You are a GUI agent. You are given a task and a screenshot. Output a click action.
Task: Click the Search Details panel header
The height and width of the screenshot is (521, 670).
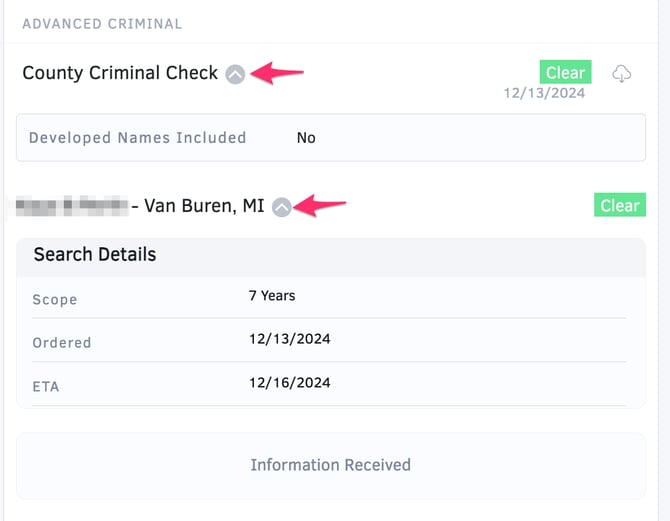tap(95, 254)
